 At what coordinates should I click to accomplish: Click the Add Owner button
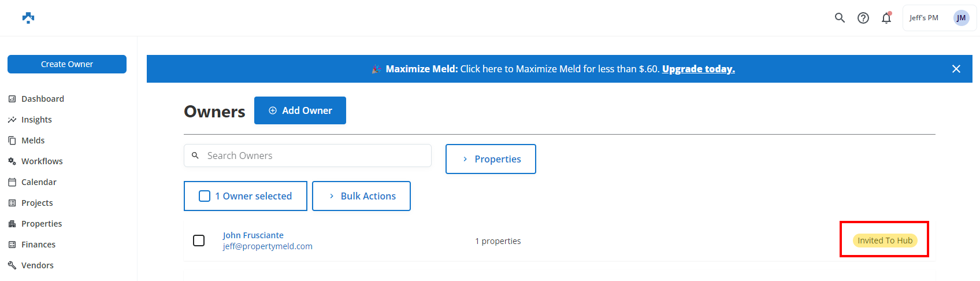300,110
